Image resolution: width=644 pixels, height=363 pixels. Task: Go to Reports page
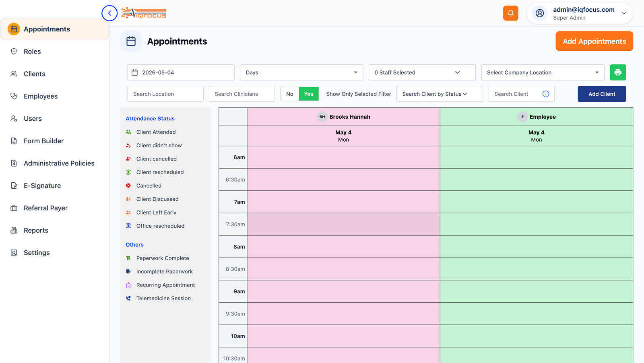[x=54, y=230]
